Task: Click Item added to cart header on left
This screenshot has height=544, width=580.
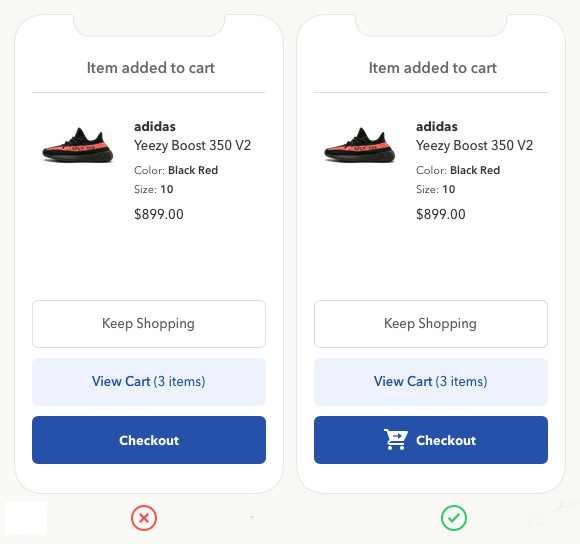Action: tap(151, 68)
